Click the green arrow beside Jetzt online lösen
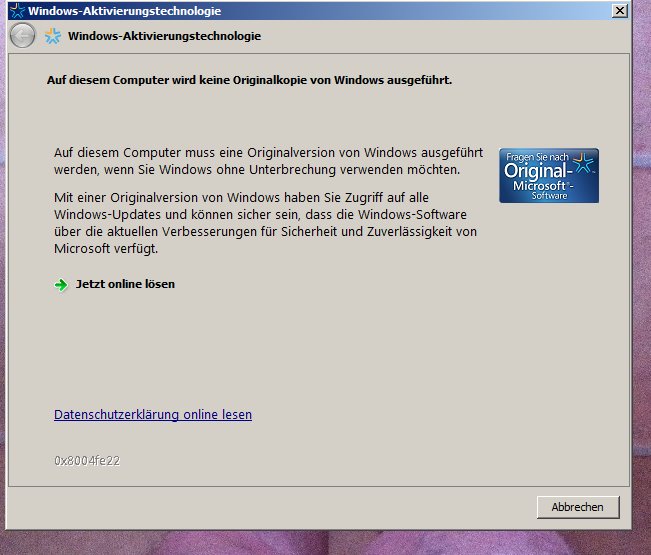Viewport: 651px width, 555px height. coord(61,285)
